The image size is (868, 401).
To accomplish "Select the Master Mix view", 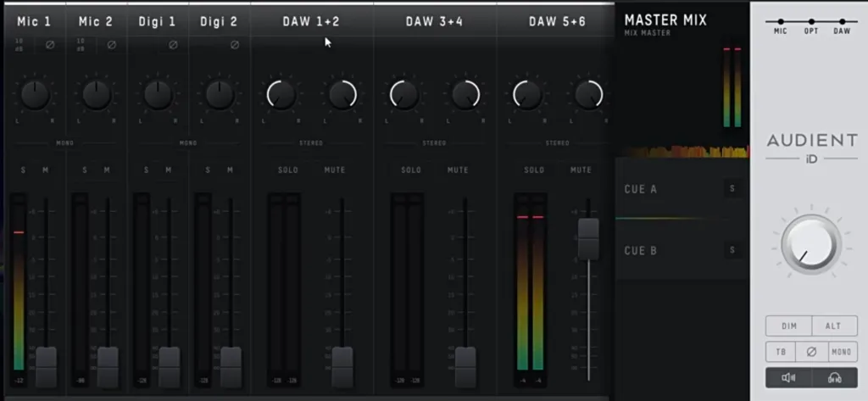I will click(665, 20).
